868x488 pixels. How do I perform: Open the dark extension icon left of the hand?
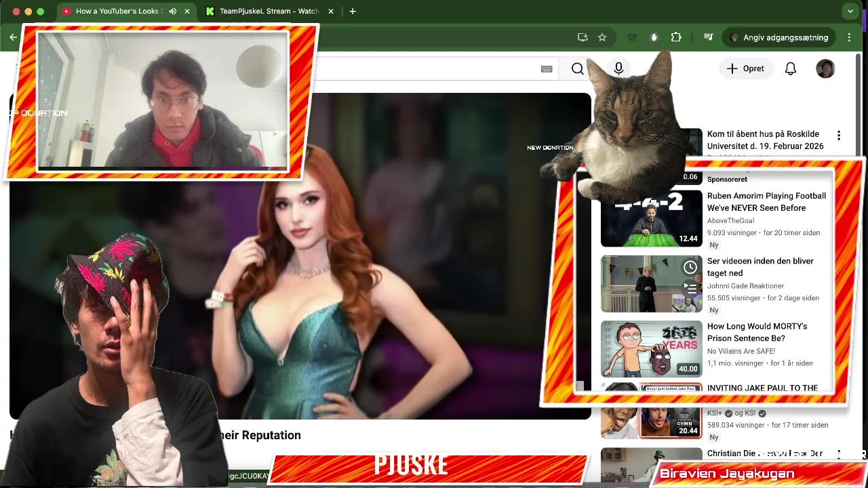pos(633,37)
